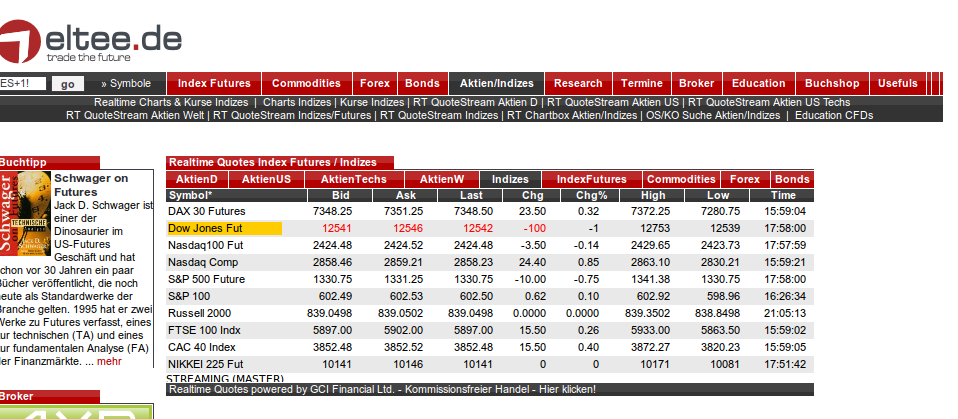Click the Dow Jones Last value 12542
The image size is (958, 419).
pos(478,228)
